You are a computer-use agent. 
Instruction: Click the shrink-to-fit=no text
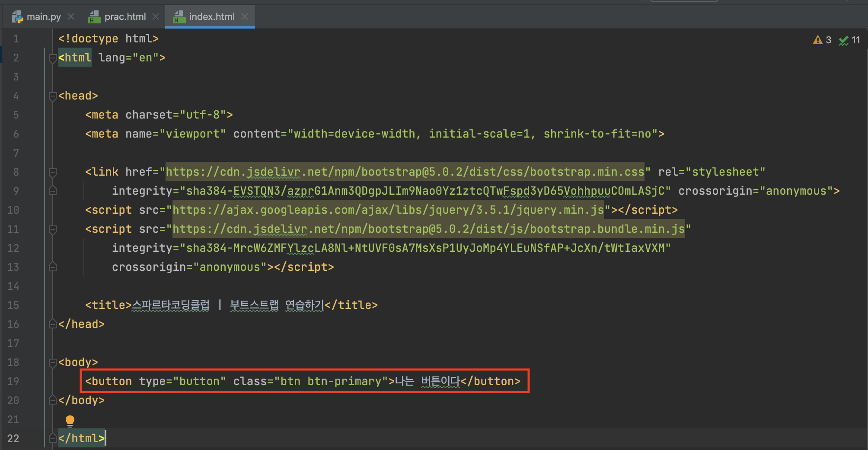[597, 134]
